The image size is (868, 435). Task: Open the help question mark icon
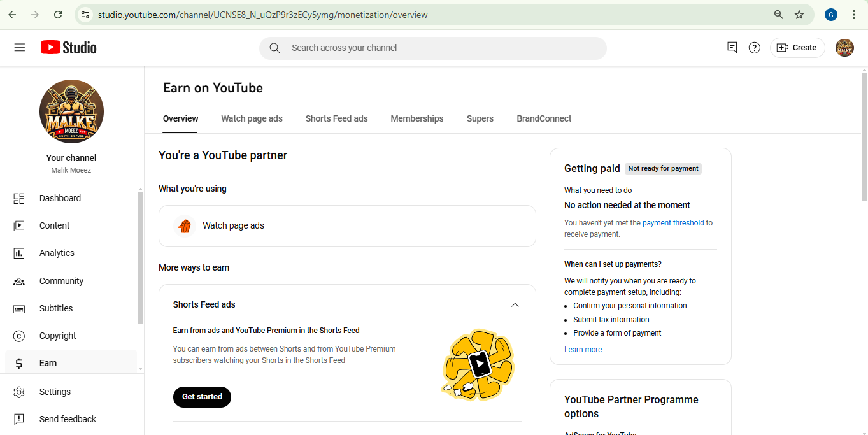click(755, 48)
